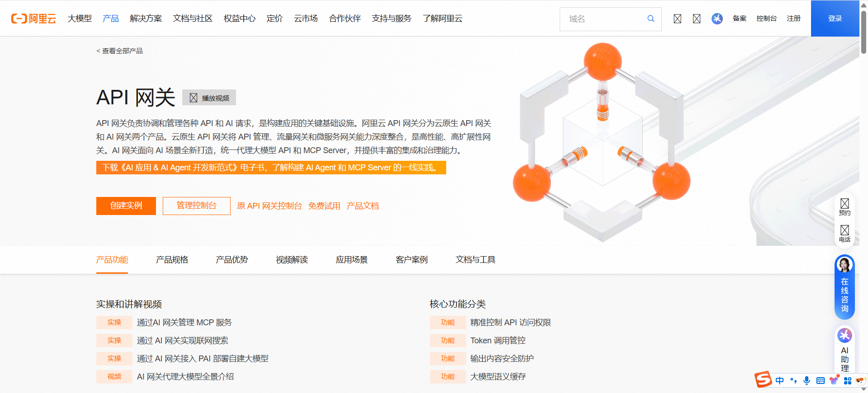Select the 客户案例 tab
This screenshot has width=868, height=393.
tap(411, 260)
